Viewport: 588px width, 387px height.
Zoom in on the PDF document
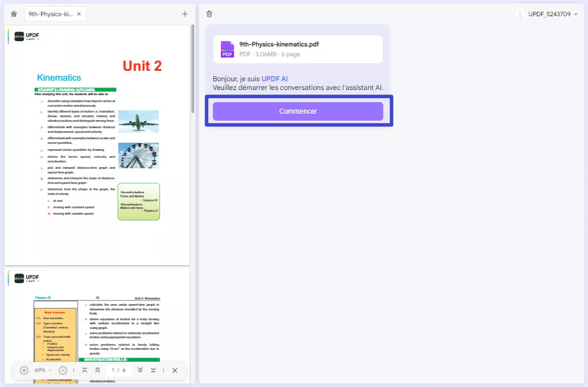[x=23, y=370]
